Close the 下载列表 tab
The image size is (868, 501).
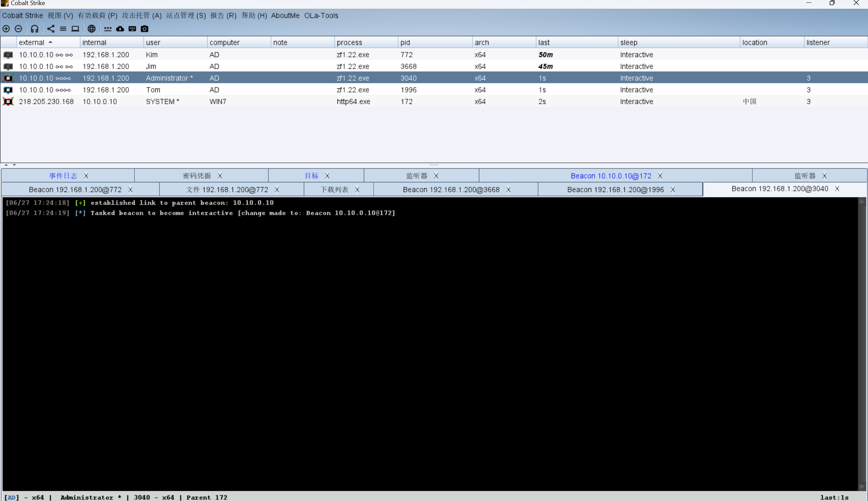pos(358,189)
